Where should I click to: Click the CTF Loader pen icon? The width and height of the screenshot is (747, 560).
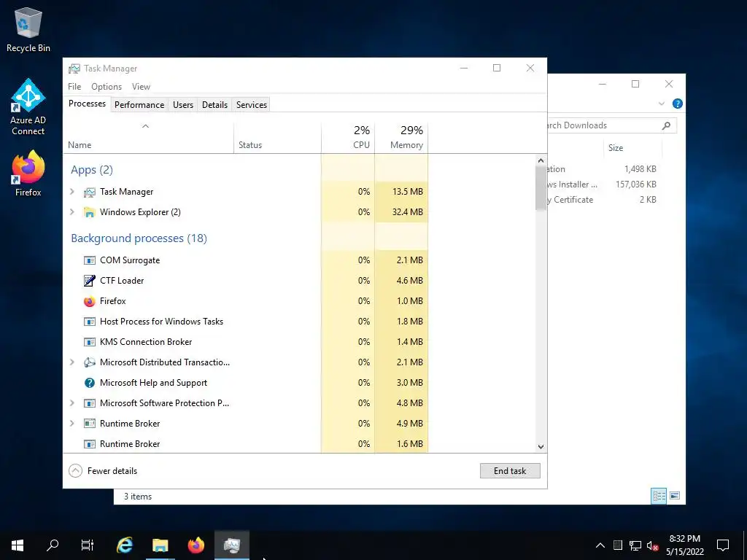coord(90,281)
